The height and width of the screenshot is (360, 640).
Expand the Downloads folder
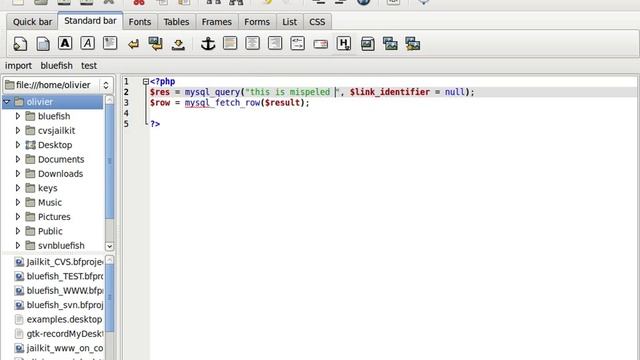18,173
